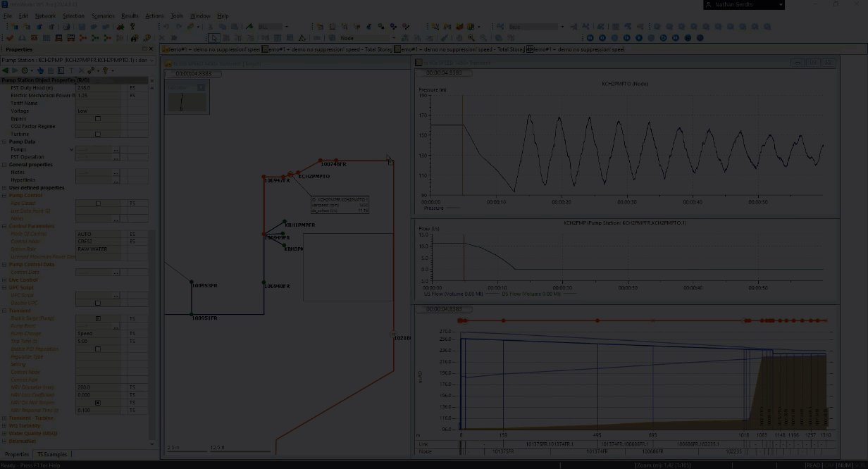Open the Tools menu

click(177, 15)
